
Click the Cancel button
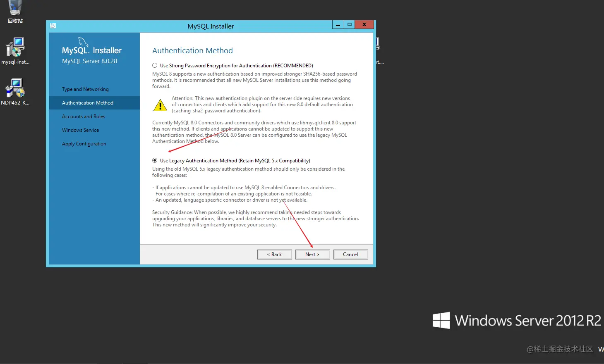pyautogui.click(x=350, y=255)
